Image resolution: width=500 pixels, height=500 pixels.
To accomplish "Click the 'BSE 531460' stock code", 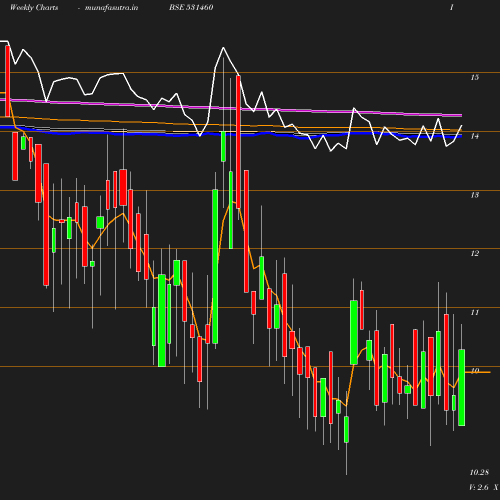I will [191, 7].
